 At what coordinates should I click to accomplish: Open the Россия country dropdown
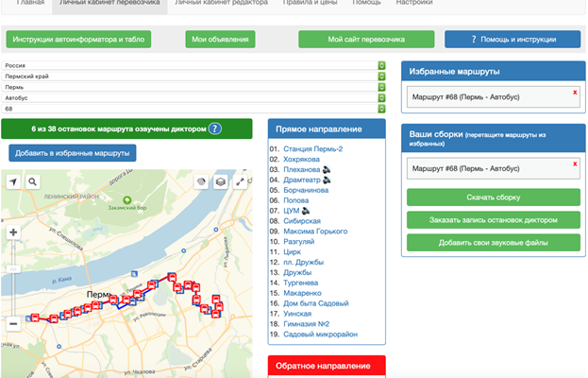[x=382, y=65]
